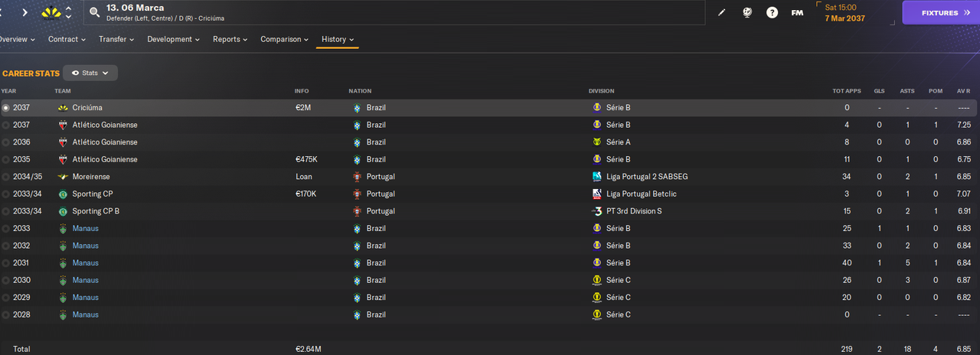Click PT 3rd Division S logo
The height and width of the screenshot is (355, 980).
point(597,211)
